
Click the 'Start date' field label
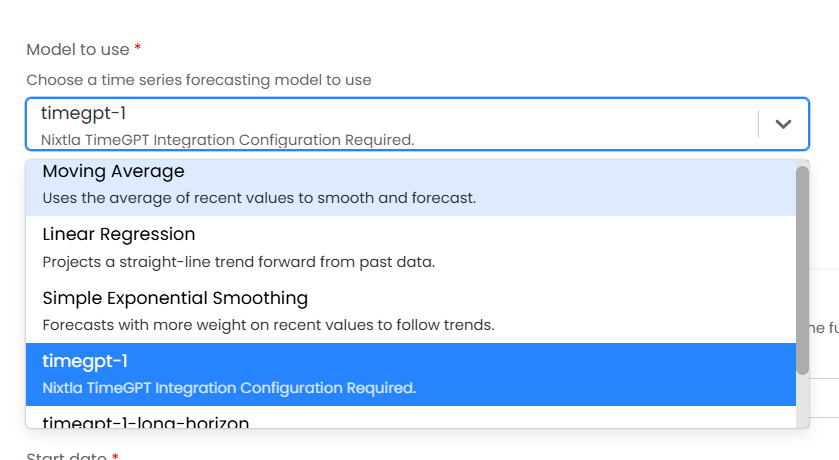(x=66, y=457)
